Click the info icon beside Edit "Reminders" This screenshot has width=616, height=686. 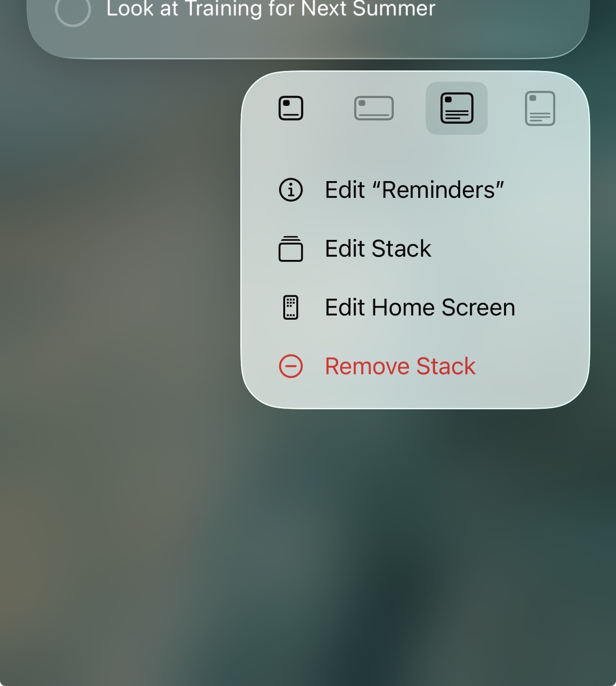[291, 190]
